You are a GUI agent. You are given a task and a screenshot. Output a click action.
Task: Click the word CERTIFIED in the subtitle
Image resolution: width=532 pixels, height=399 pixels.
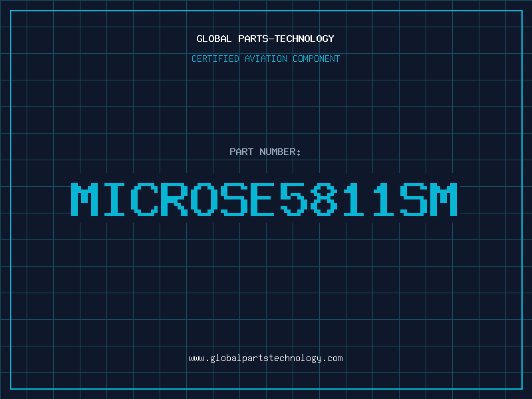(x=215, y=59)
